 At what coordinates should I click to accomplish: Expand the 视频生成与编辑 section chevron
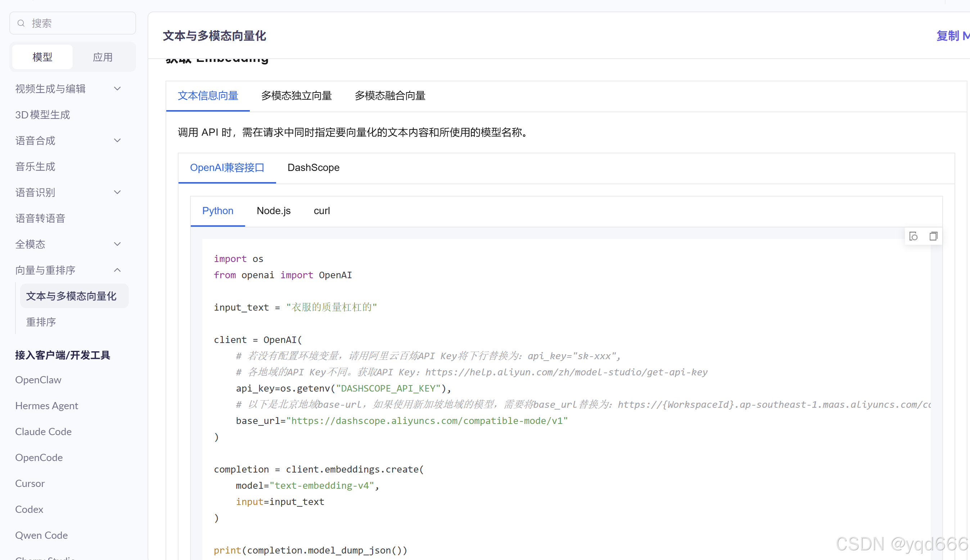[x=118, y=89]
